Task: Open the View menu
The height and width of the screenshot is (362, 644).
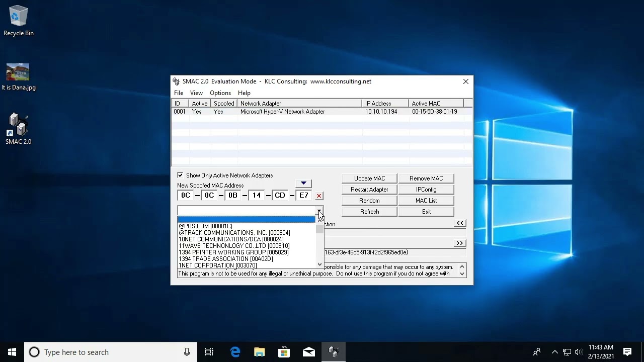Action: coord(196,93)
